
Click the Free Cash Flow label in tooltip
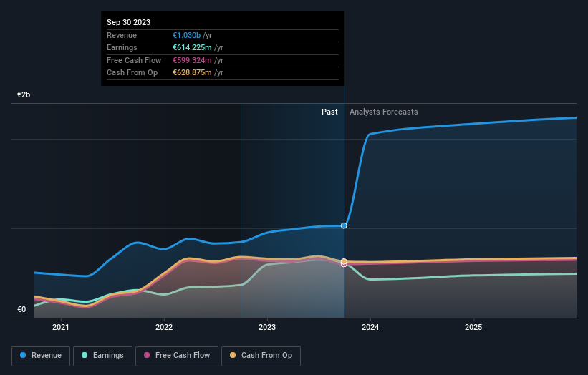click(134, 60)
